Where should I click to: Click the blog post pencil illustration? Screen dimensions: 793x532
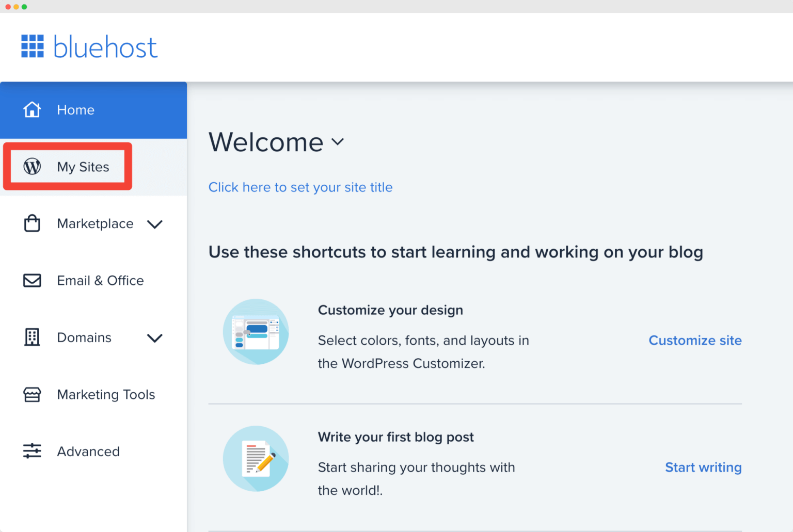pos(256,459)
